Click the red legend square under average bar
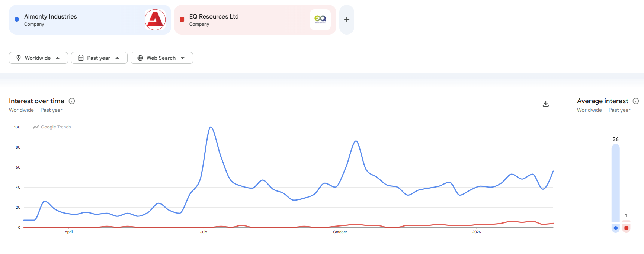 coord(627,228)
